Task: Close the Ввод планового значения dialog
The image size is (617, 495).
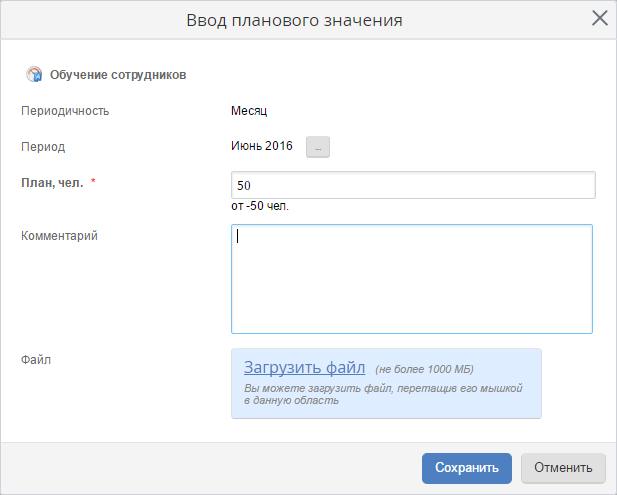Action: [600, 18]
